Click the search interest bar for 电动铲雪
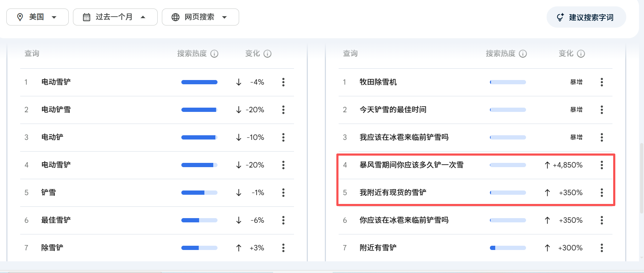This screenshot has width=644, height=273. (199, 110)
